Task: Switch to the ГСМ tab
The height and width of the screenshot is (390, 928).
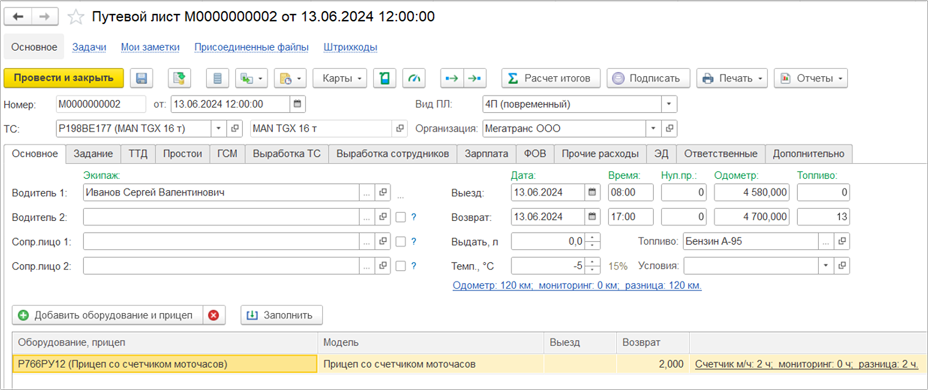Action: tap(227, 154)
